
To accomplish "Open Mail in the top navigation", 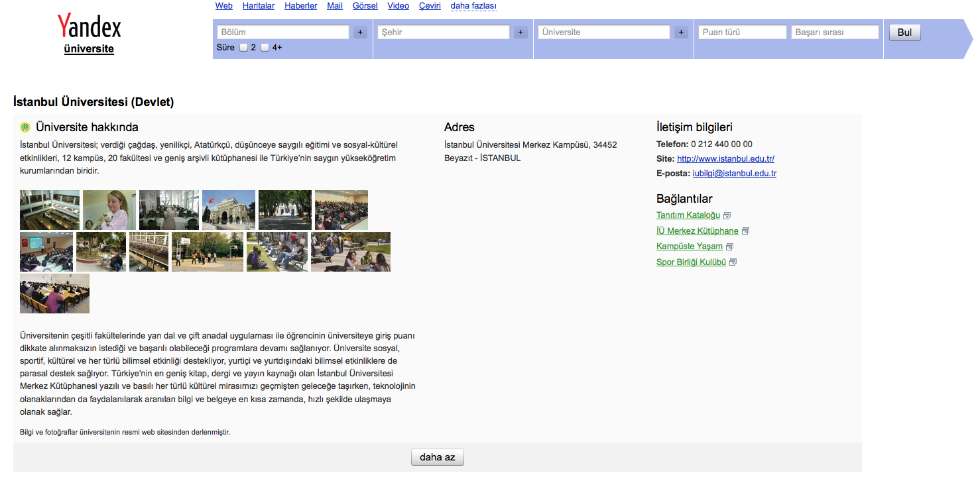I will coord(335,6).
